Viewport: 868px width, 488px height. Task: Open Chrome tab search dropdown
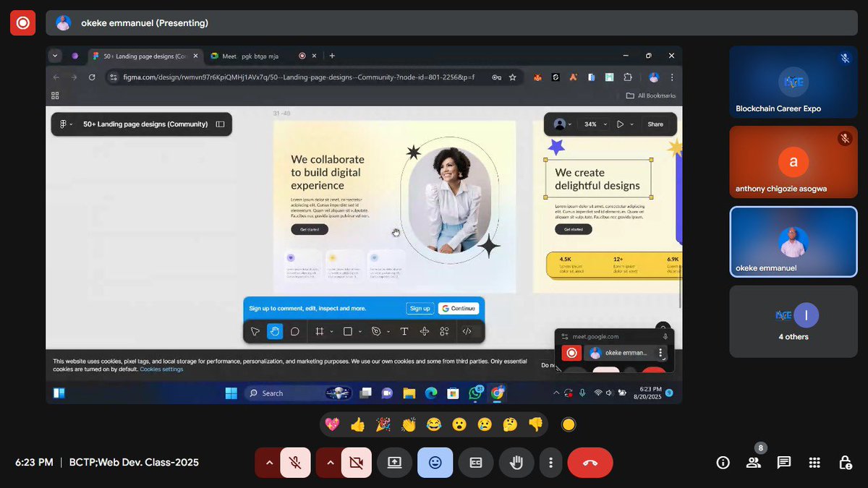[x=55, y=56]
